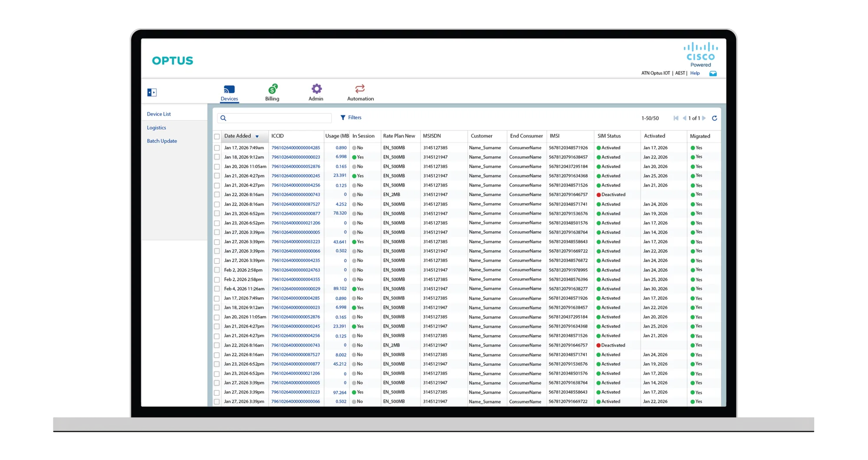Click the IMSI value 5678120791978995
868x460 pixels.
pos(568,270)
